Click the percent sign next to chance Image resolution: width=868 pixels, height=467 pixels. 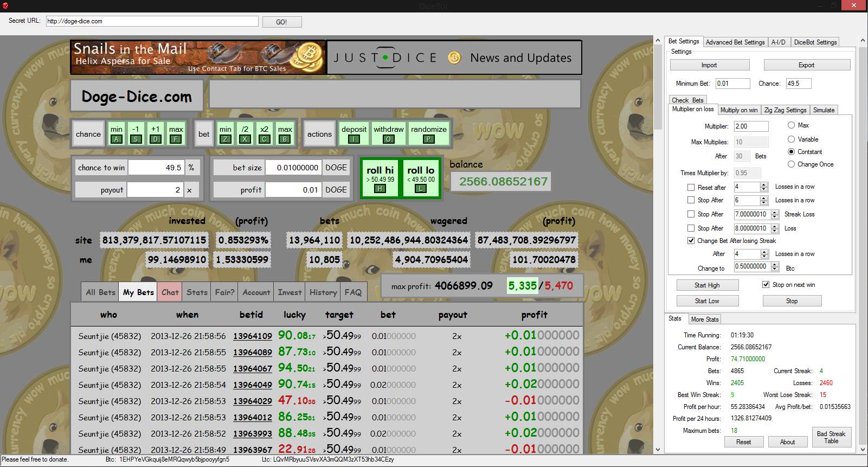click(191, 168)
